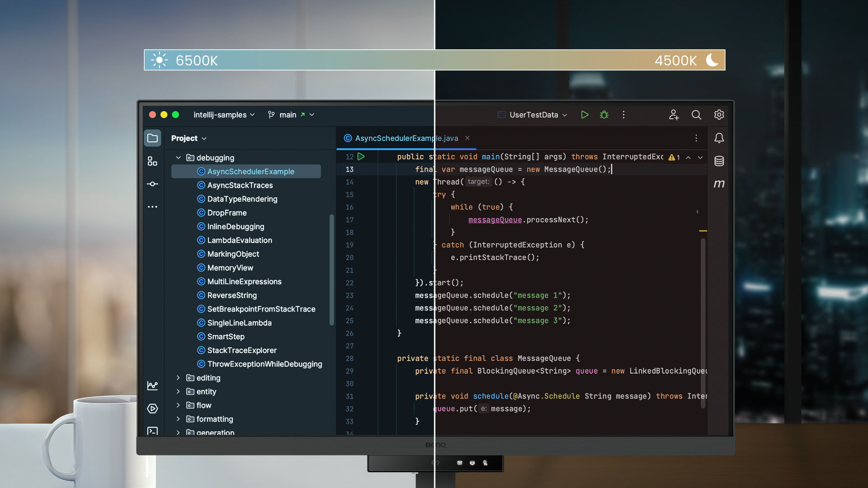This screenshot has height=488, width=868.
Task: Open the Commit tool window icon
Action: click(x=152, y=184)
